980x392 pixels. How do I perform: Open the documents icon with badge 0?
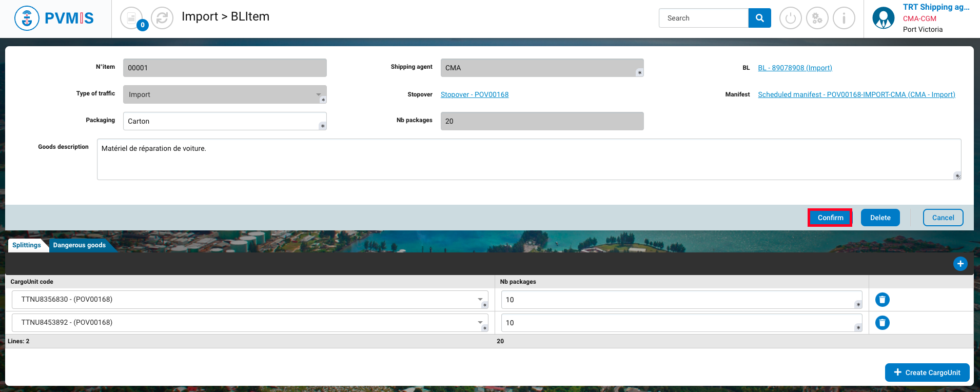[132, 18]
